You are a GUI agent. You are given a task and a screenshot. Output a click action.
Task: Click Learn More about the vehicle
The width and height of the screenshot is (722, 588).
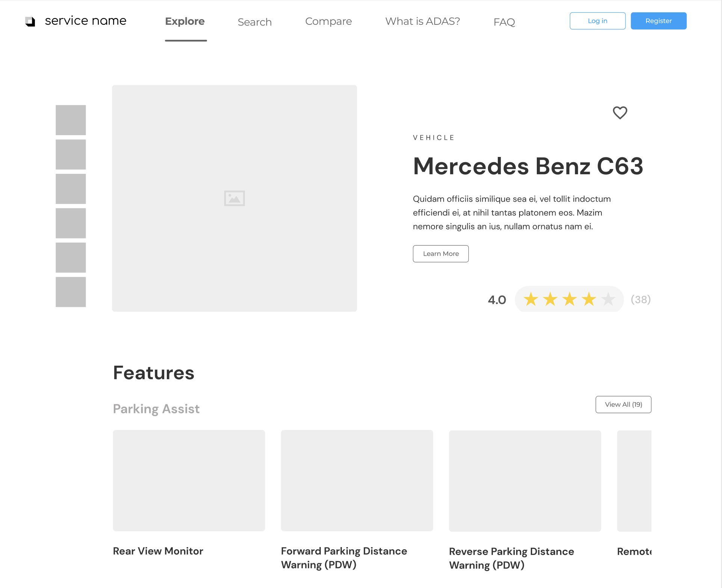[441, 254]
